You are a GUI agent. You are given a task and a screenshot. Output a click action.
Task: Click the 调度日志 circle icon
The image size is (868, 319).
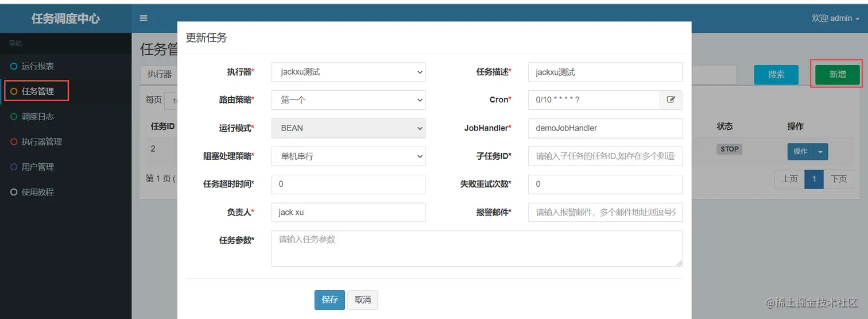(x=14, y=117)
